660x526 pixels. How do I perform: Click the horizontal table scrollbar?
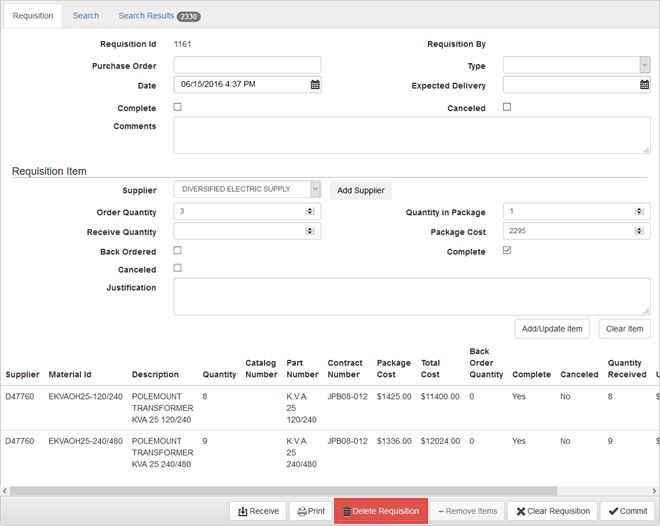(300, 491)
